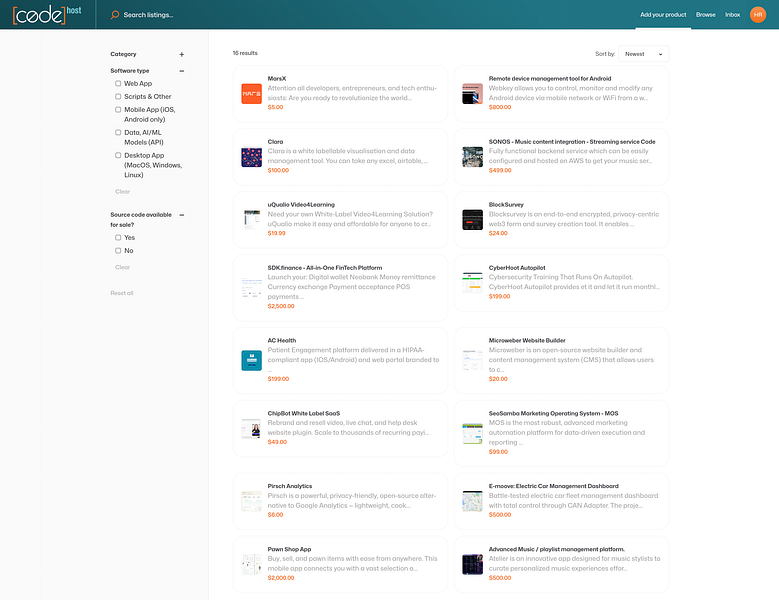The image size is (779, 600).
Task: Click the Search listings input field
Action: coord(148,15)
